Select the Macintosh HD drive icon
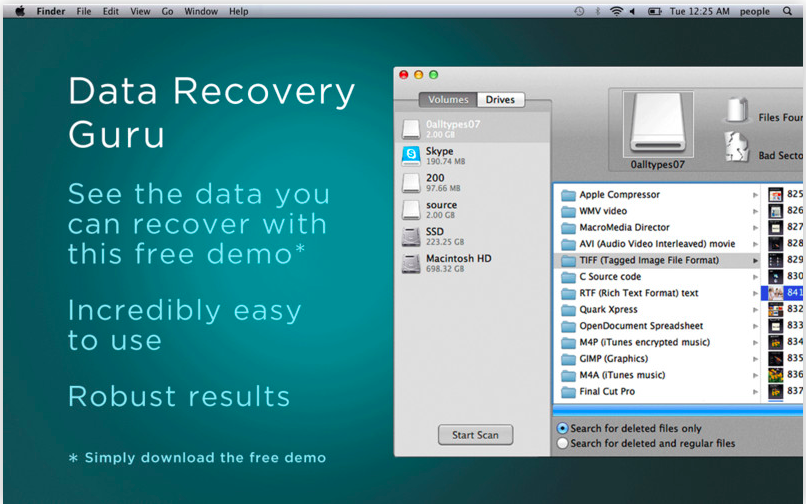 pyautogui.click(x=411, y=263)
